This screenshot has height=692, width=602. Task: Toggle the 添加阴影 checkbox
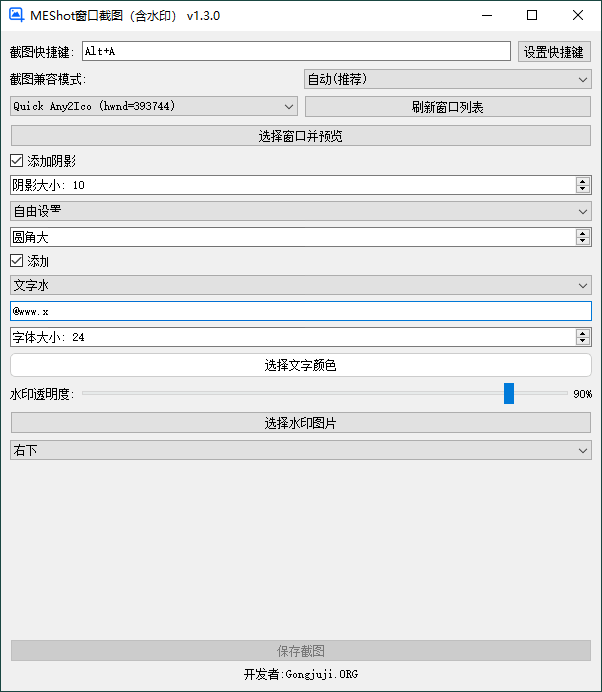coord(17,160)
